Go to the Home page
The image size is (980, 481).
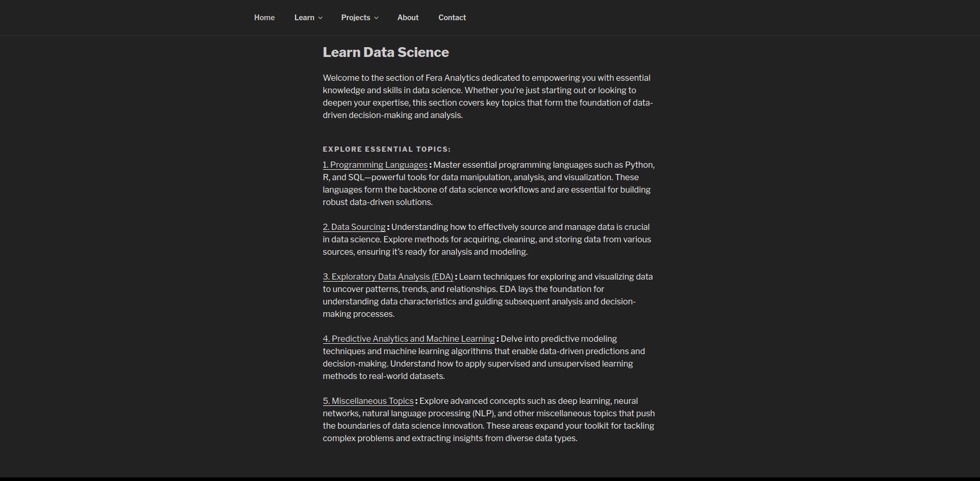(x=264, y=18)
